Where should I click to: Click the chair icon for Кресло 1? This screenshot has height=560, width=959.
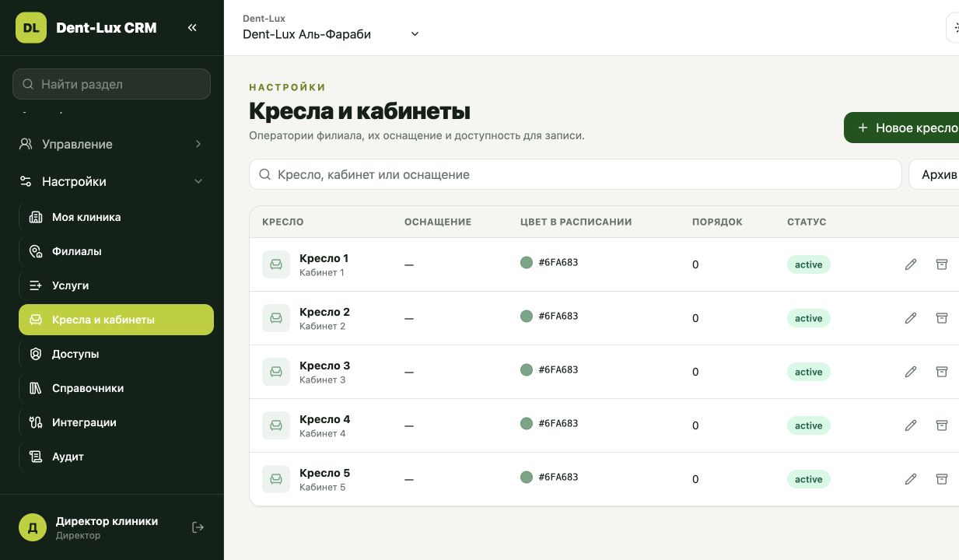click(276, 264)
